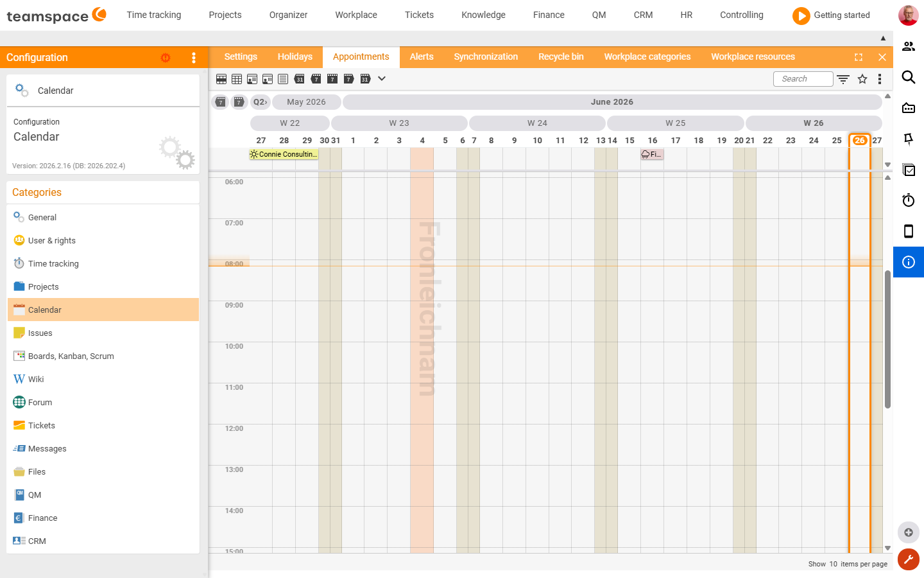Open the Knowledge top menu
Image resolution: width=924 pixels, height=578 pixels.
pyautogui.click(x=483, y=15)
